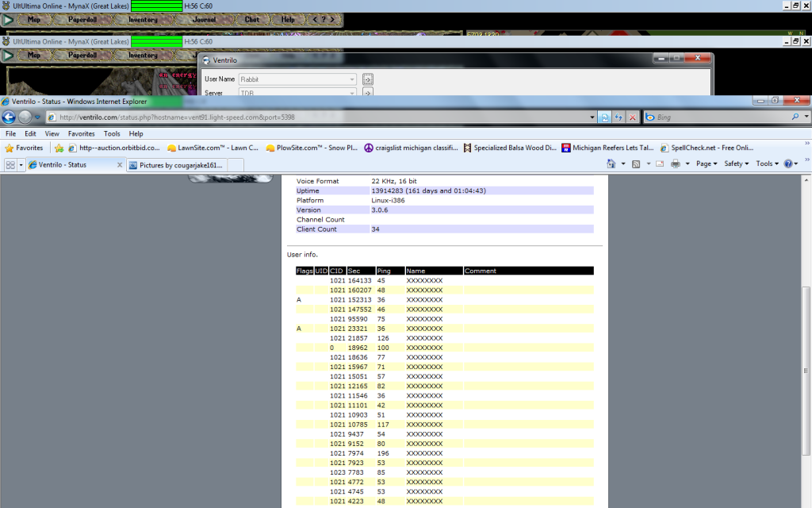This screenshot has height=508, width=812.
Task: Switch to the Pictures by cougarjake161 tab
Action: click(x=177, y=165)
